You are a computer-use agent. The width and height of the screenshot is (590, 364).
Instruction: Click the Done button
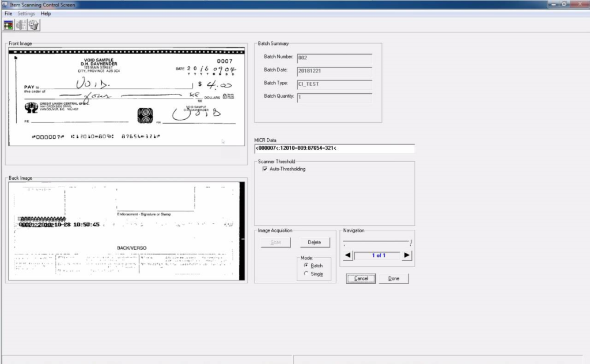394,279
